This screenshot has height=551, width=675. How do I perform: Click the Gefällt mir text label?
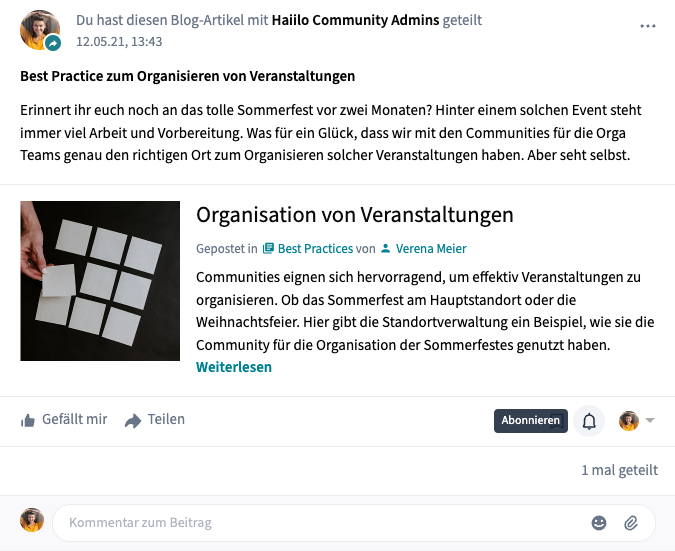[74, 419]
